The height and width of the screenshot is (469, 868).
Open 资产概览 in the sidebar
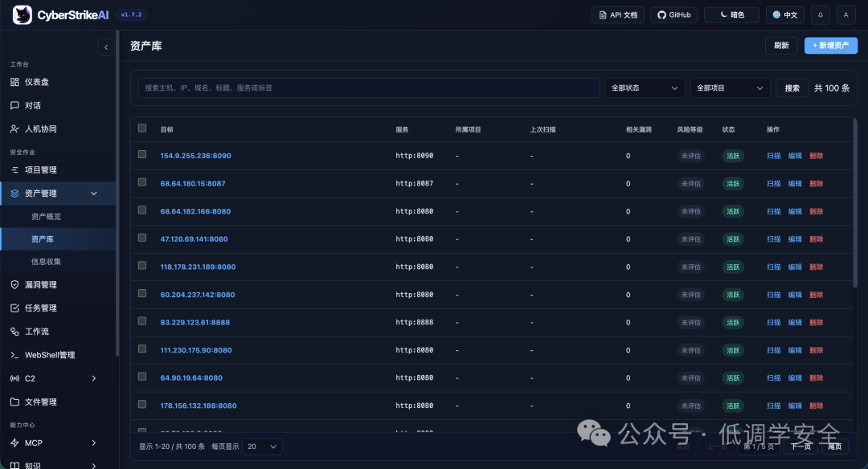[x=46, y=216]
